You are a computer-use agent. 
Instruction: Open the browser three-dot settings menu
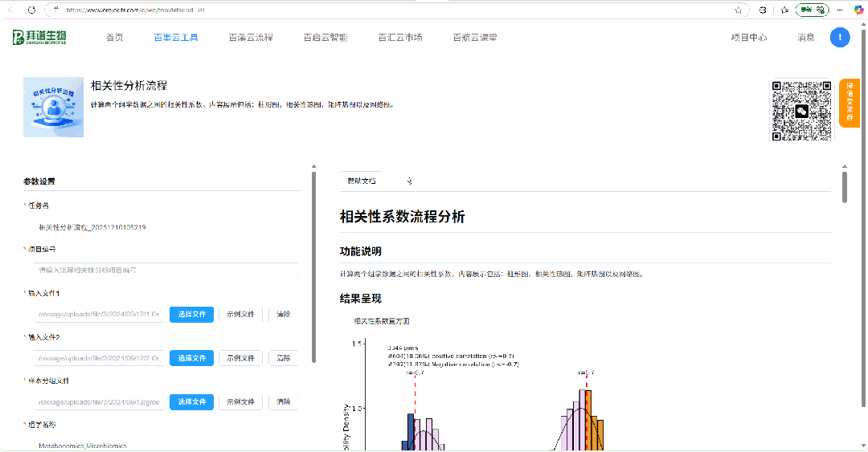[839, 10]
